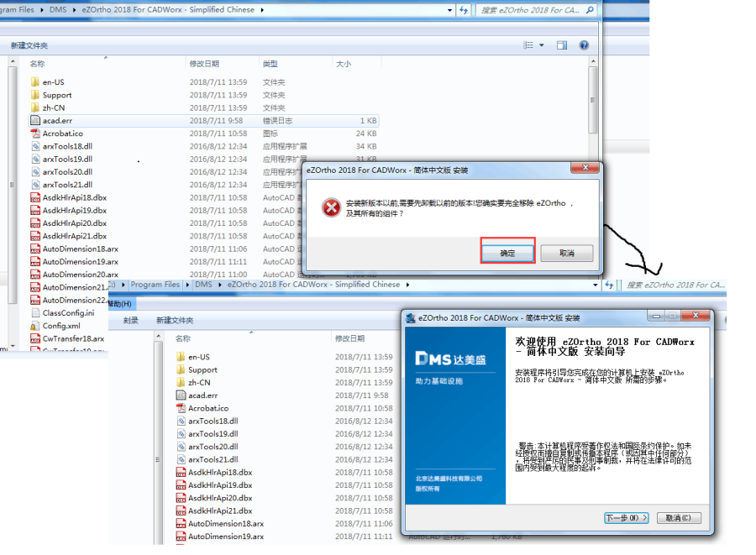Select the zh-CN folder icon in the upper Explorer
Screen dimensions: 756x555
[35, 107]
